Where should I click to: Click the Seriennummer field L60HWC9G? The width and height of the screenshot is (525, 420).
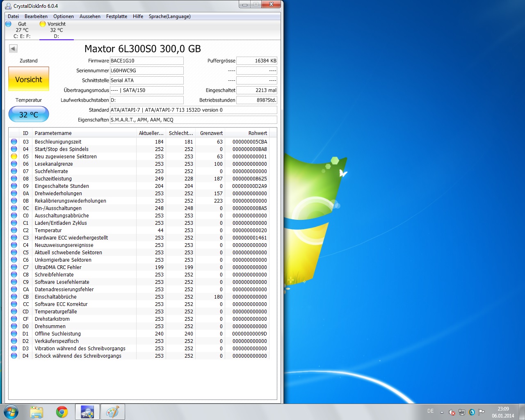(x=146, y=71)
